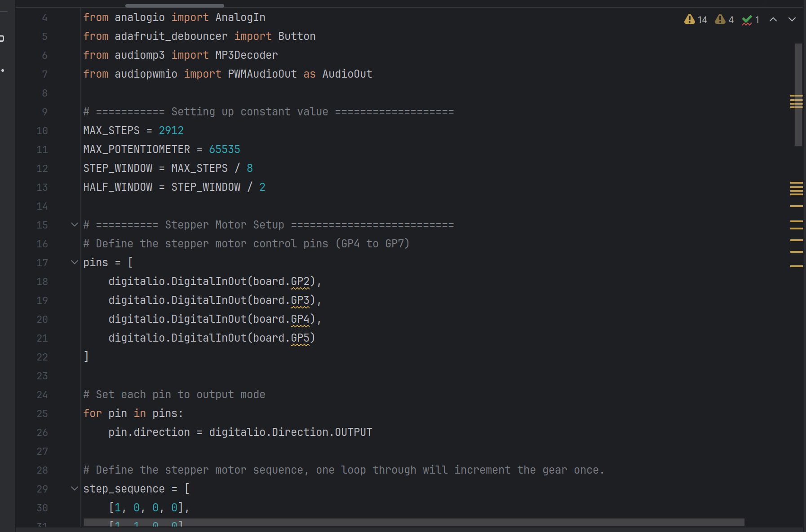Collapse the step_sequence list
Viewport: 806px width, 532px height.
click(x=75, y=488)
